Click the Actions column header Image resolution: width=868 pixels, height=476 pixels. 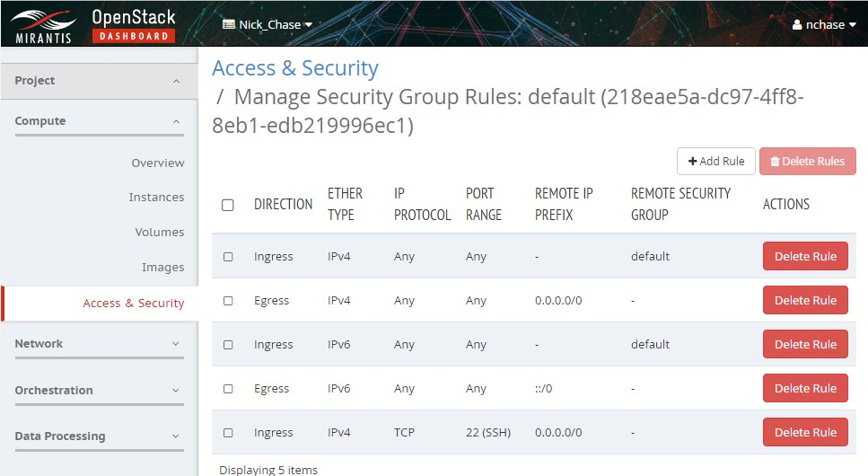786,205
